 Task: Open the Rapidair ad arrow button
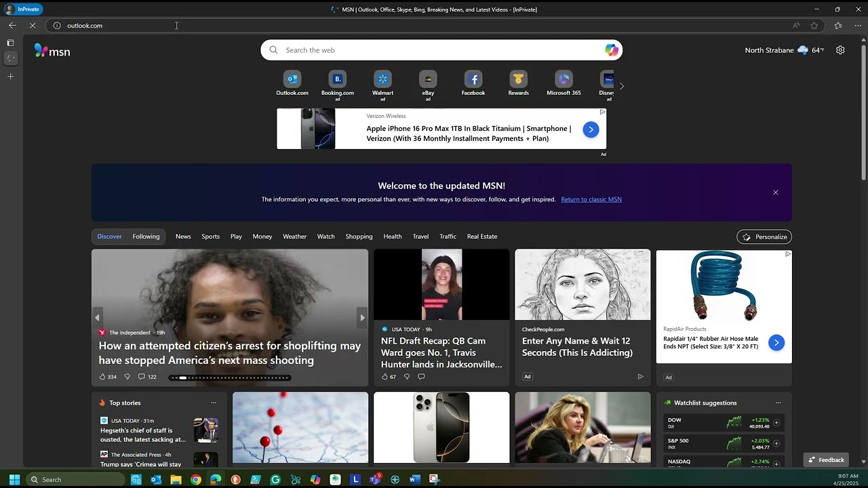(776, 343)
